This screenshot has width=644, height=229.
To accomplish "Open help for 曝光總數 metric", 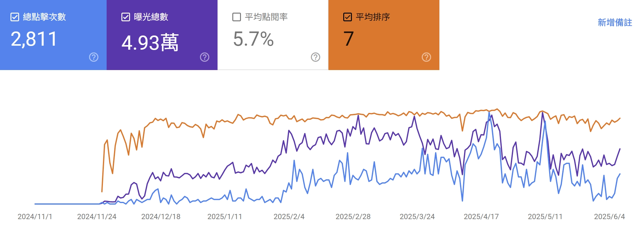I will 205,57.
